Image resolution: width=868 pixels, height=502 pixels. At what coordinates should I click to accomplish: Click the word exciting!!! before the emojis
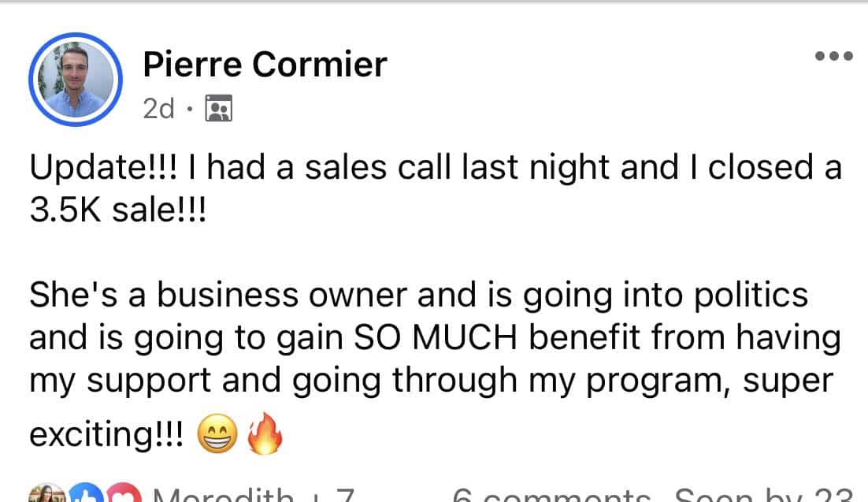[108, 436]
